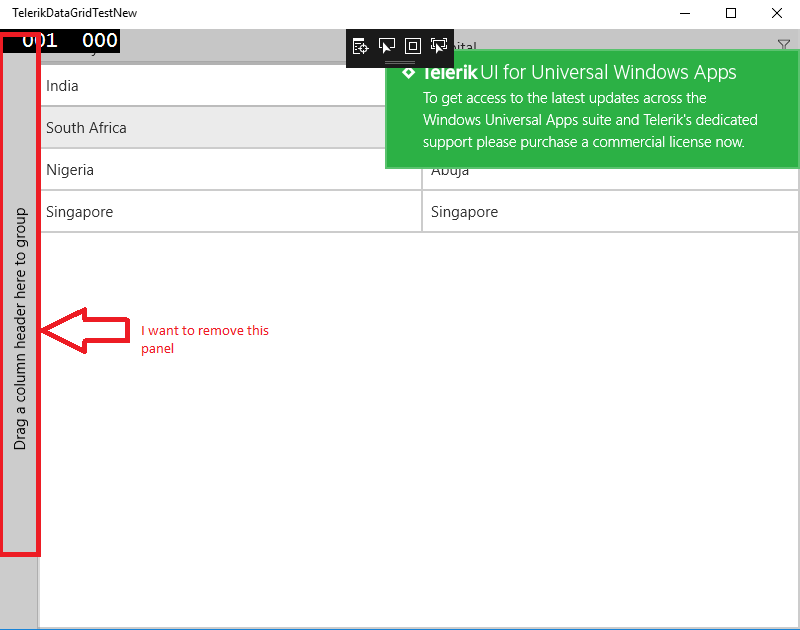Minimize the TelerikDataGridTestNew window
This screenshot has height=630, width=800.
pos(685,13)
